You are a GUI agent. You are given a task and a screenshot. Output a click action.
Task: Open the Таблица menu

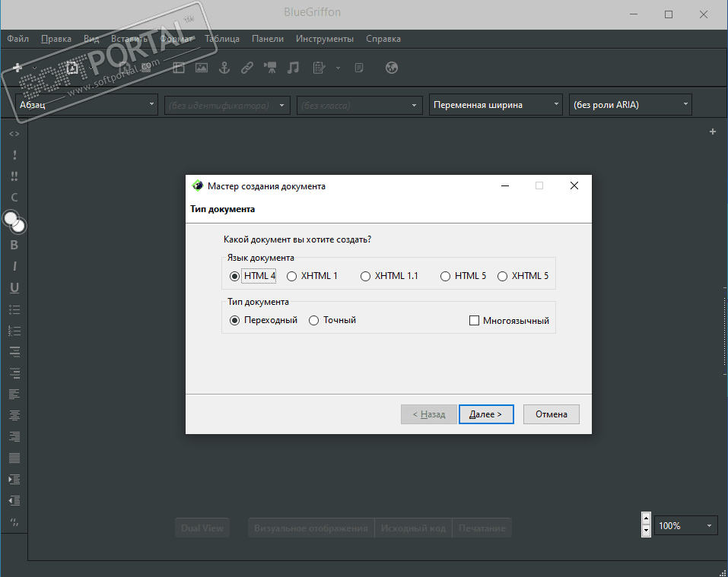tap(222, 39)
